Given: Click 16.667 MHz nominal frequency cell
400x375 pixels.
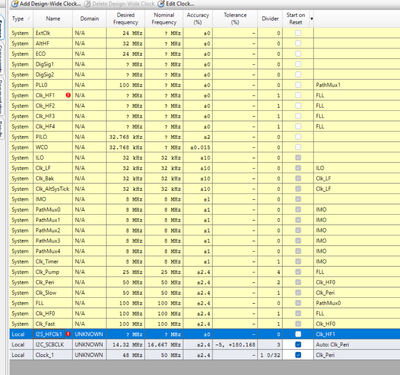Looking at the screenshot, I should coord(164,344).
